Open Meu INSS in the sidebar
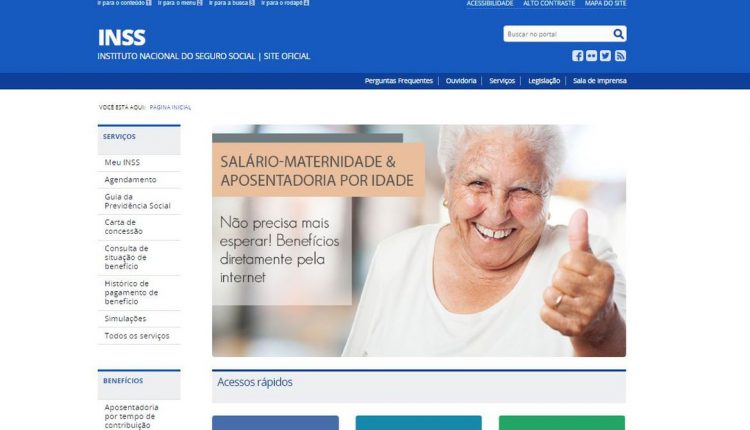 point(122,163)
